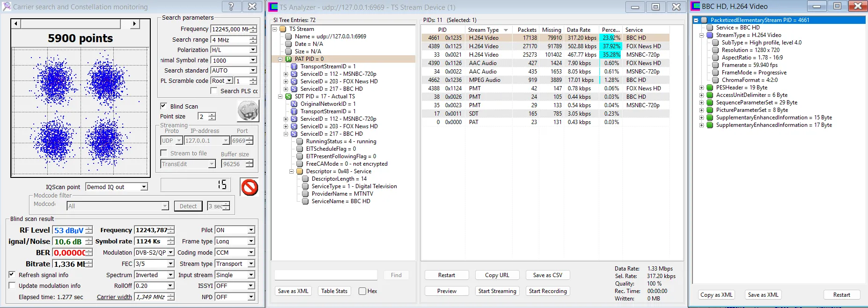Click the TS Stream folder icon
868x308 pixels.
tap(283, 29)
